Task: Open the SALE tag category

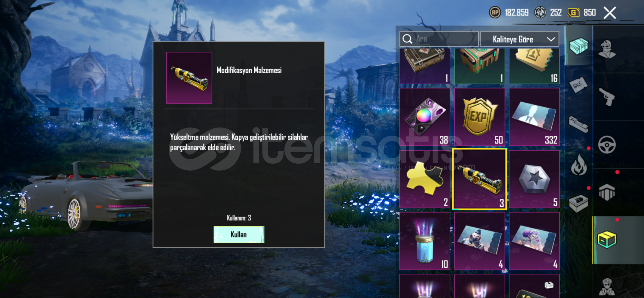Action: [x=578, y=85]
